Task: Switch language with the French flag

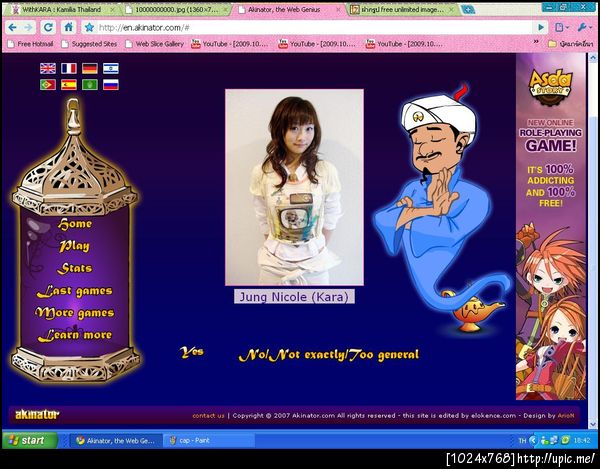Action: pos(69,68)
